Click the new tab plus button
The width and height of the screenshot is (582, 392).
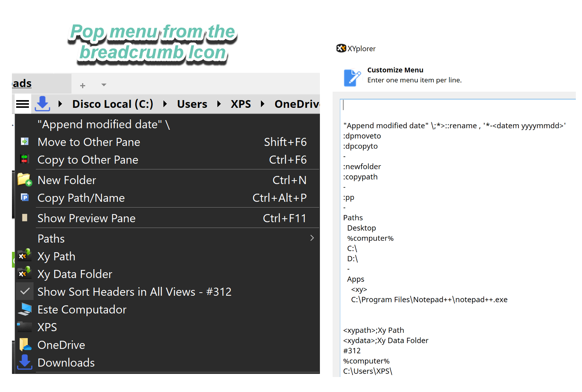click(82, 85)
